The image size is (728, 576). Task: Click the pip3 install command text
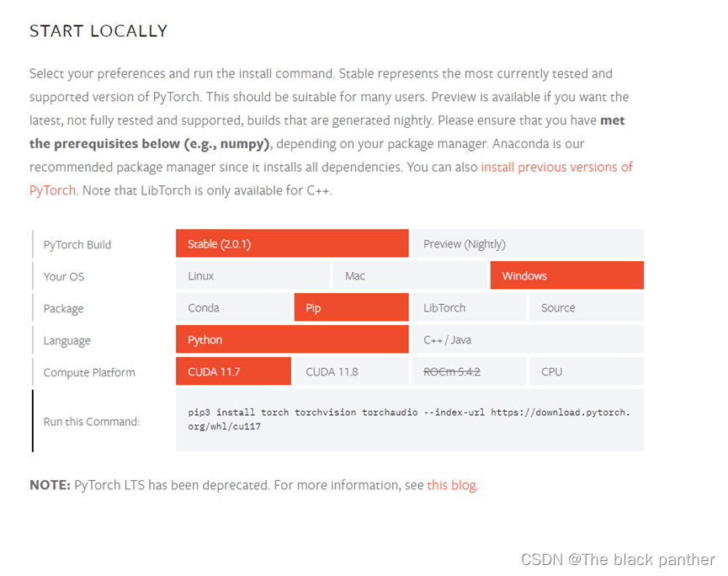(x=408, y=419)
